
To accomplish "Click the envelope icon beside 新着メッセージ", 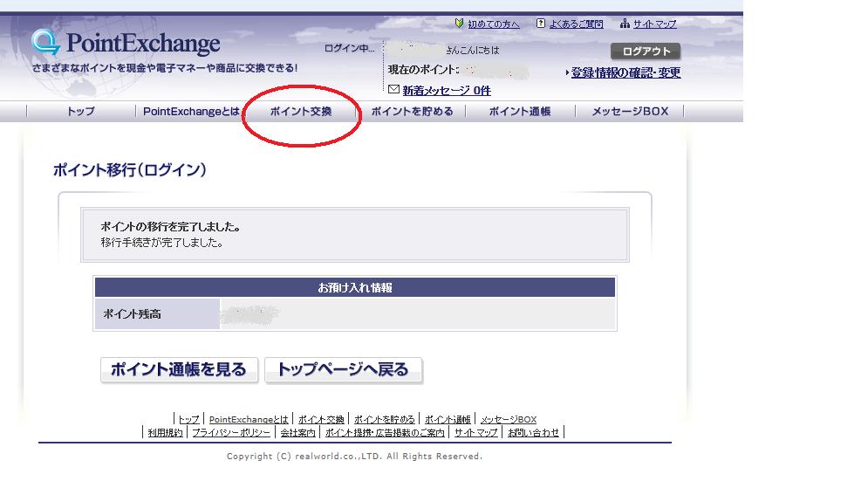I will [x=393, y=90].
